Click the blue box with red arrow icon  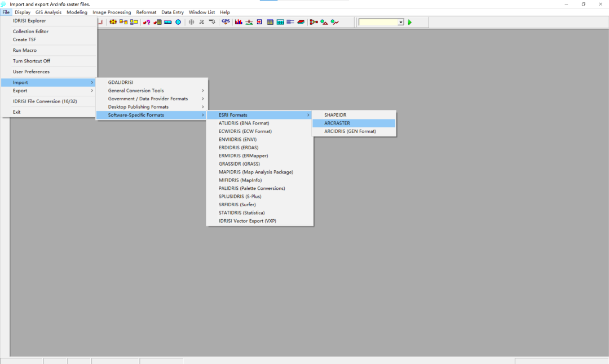coord(259,22)
